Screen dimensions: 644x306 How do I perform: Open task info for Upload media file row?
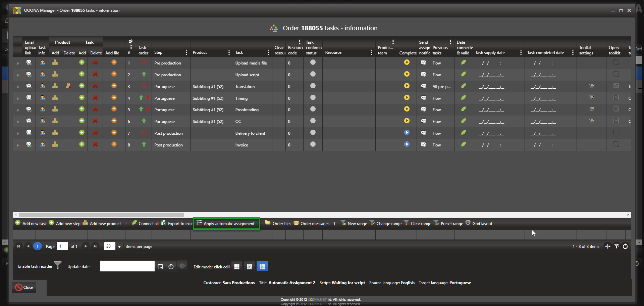click(x=43, y=62)
